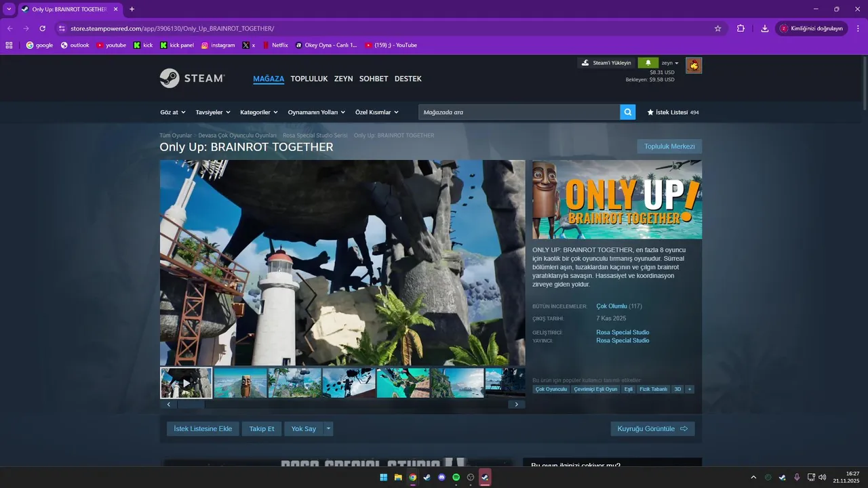The width and height of the screenshot is (868, 488).
Task: Open the X bookmark
Action: (x=249, y=45)
